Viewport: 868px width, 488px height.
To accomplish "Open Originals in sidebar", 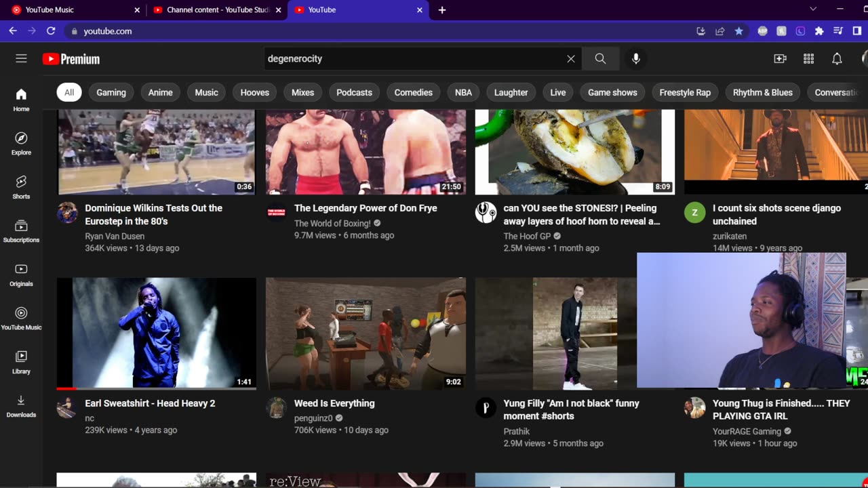I will (x=21, y=274).
